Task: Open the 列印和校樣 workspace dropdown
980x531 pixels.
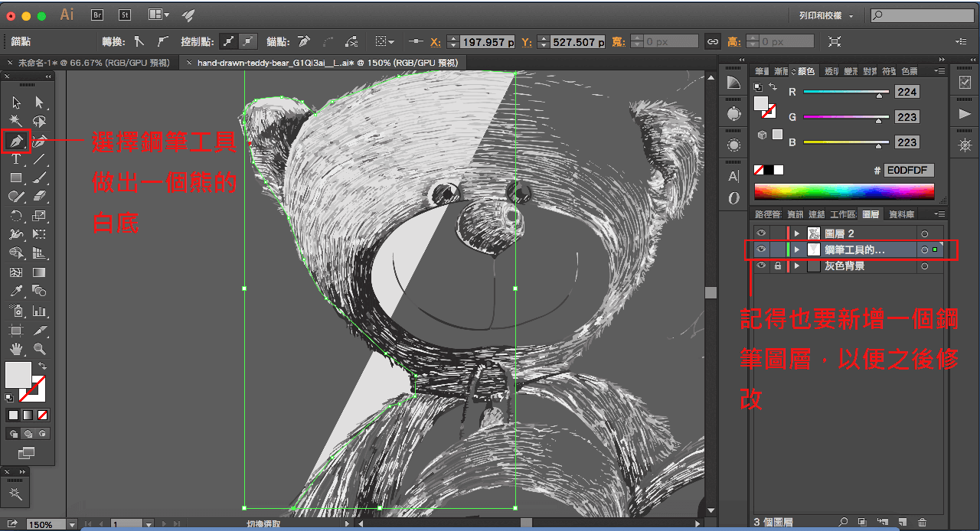Action: tap(825, 15)
